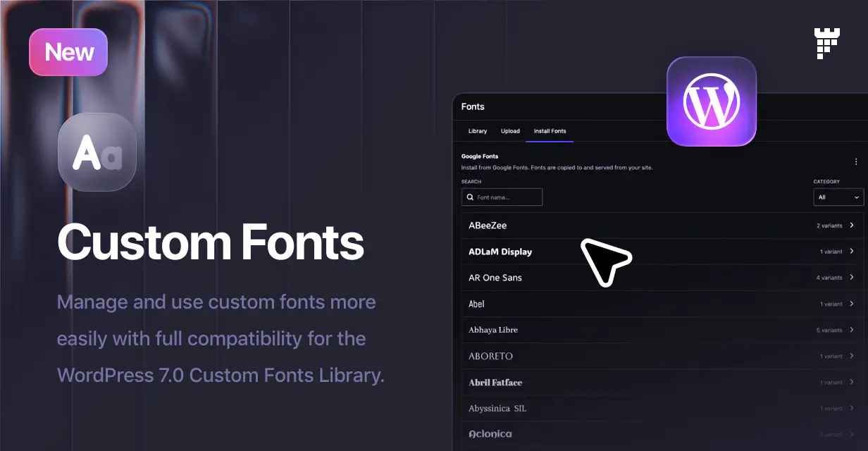Expand the Abyssinica SIL chevron
Viewport: 868px width, 451px height.
pyautogui.click(x=852, y=408)
